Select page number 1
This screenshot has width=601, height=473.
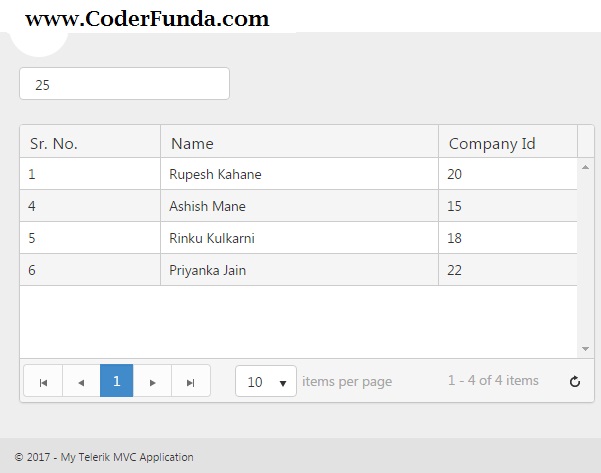pos(117,381)
